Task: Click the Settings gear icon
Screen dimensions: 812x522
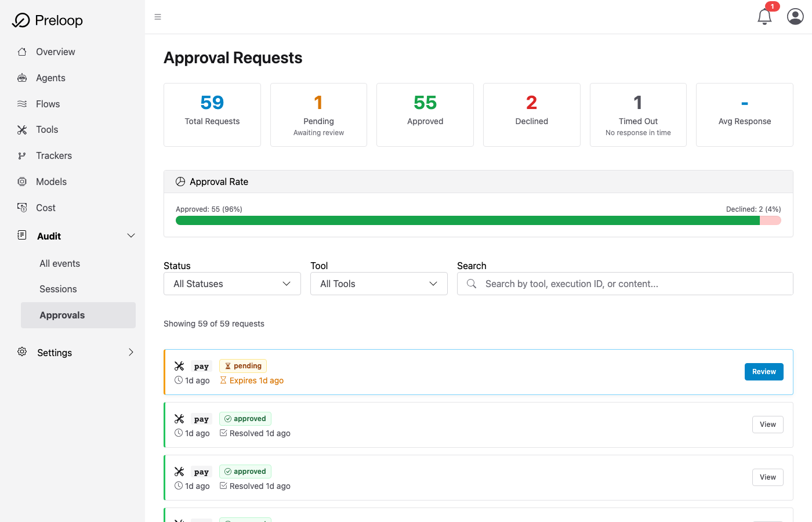Action: (22, 351)
